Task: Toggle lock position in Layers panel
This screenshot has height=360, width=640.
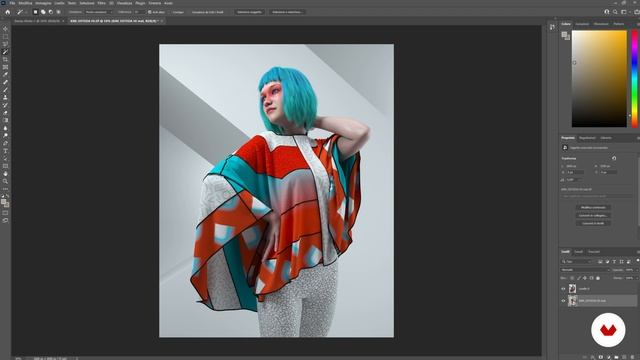Action: tap(584, 278)
